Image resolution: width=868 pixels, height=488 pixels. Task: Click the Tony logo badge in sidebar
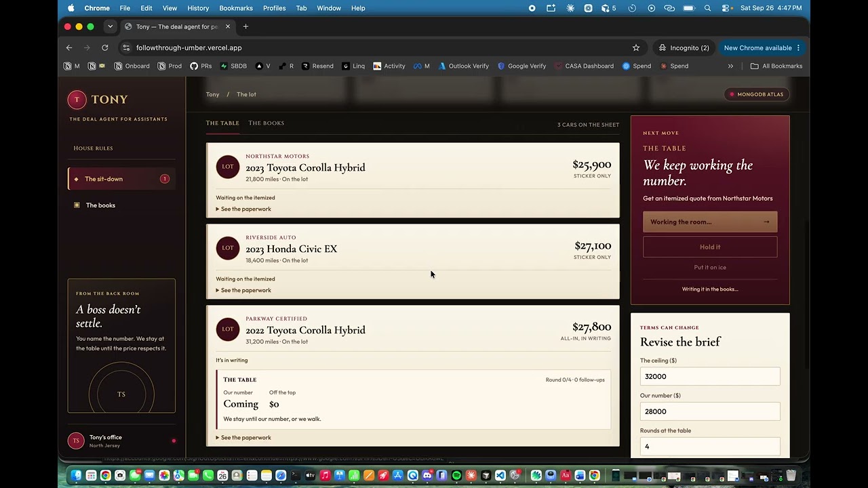[x=77, y=100]
